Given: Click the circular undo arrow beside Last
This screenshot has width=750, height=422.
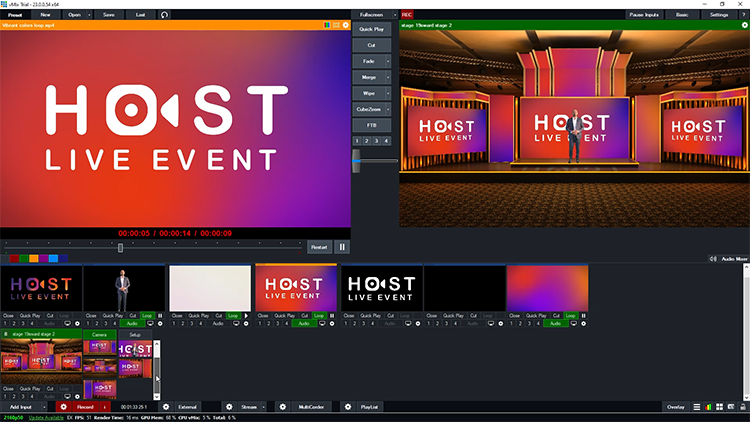Looking at the screenshot, I should pos(164,15).
